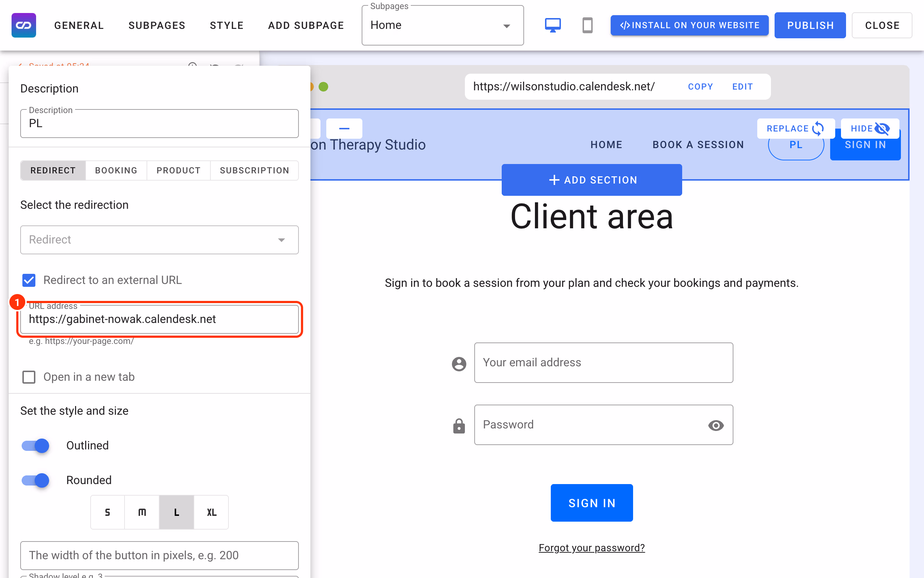924x578 pixels.
Task: Click the minus button in page header
Action: (344, 129)
